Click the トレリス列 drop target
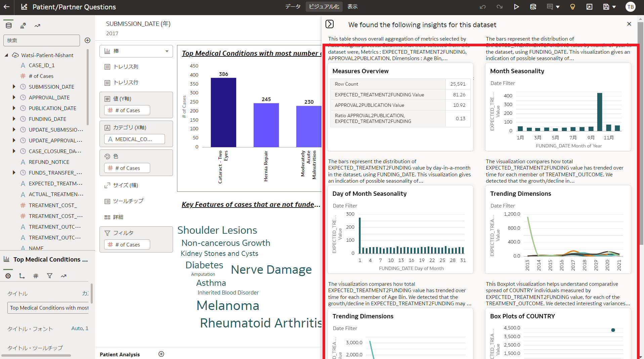The width and height of the screenshot is (644, 359). pyautogui.click(x=136, y=66)
